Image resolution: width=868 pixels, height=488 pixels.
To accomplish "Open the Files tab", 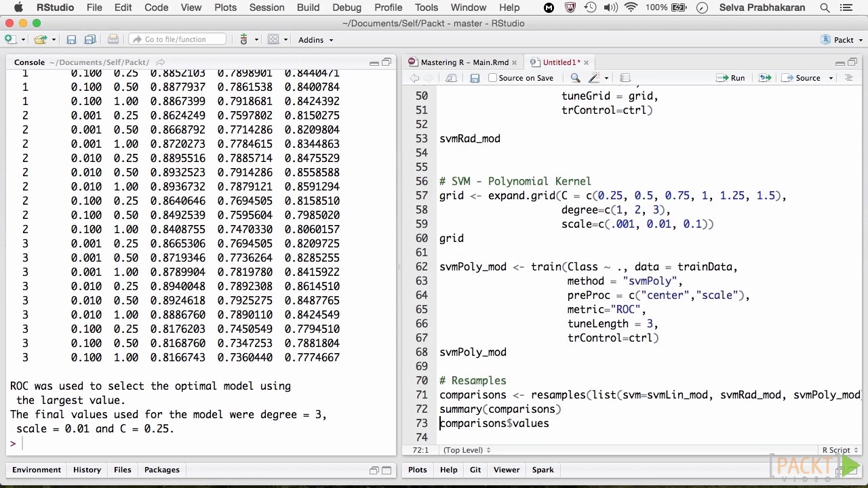I will (x=123, y=470).
